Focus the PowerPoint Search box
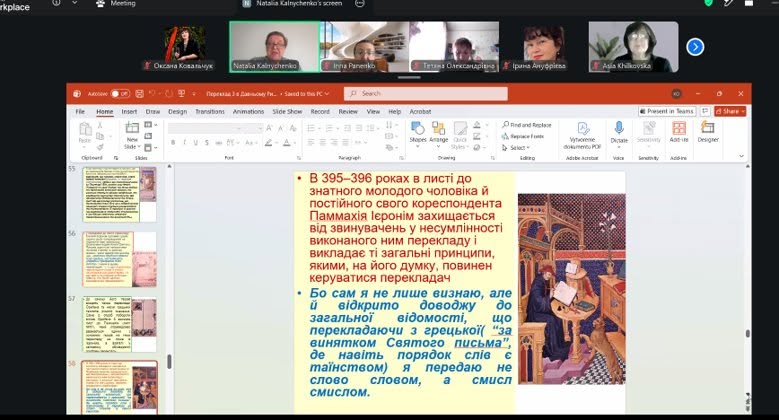779x420 pixels. pyautogui.click(x=426, y=93)
